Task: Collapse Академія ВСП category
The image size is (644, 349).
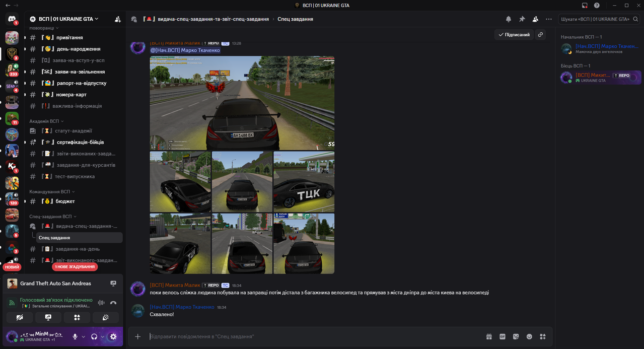Action: point(46,121)
